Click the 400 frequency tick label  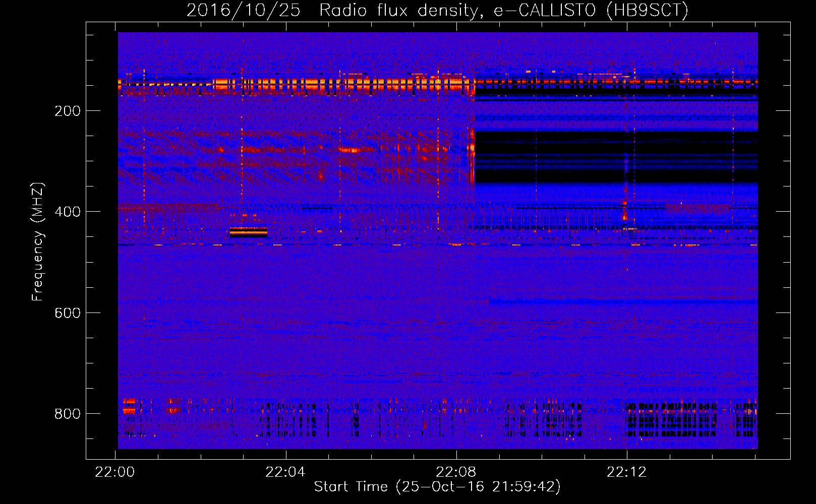68,212
